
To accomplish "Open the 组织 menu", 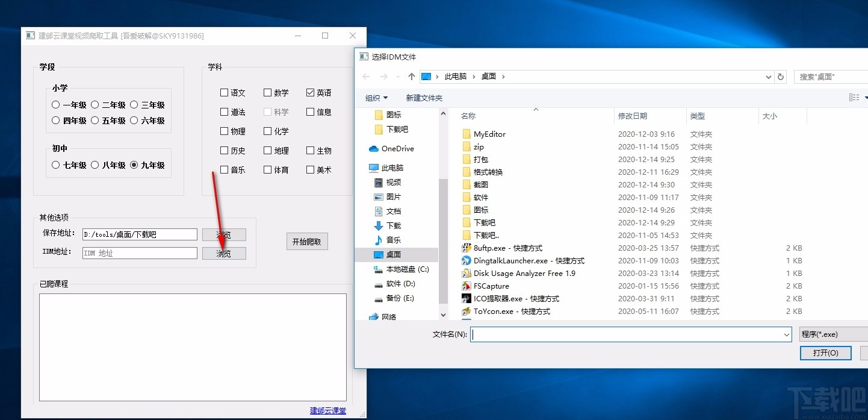I will pyautogui.click(x=376, y=97).
